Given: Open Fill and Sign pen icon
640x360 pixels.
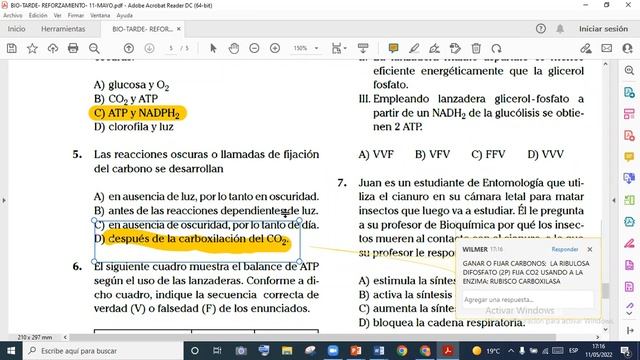Looking at the screenshot, I should (x=586, y=48).
